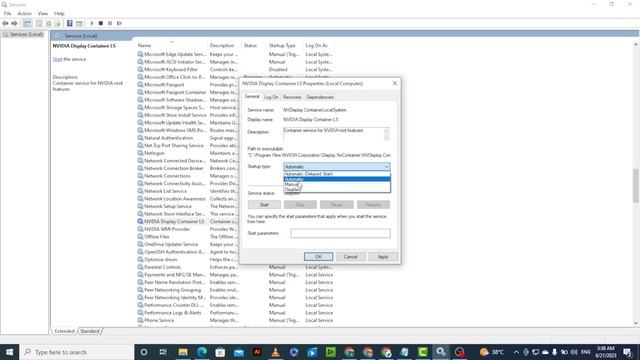Choose Disabled from the startup type list

(x=337, y=189)
